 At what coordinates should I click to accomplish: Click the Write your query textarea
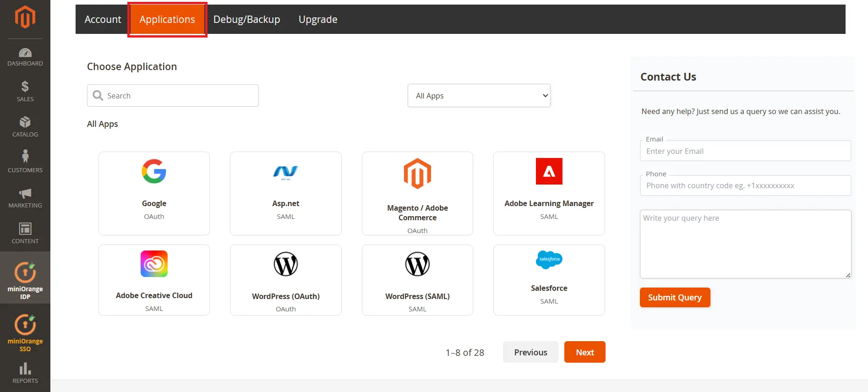pos(746,244)
